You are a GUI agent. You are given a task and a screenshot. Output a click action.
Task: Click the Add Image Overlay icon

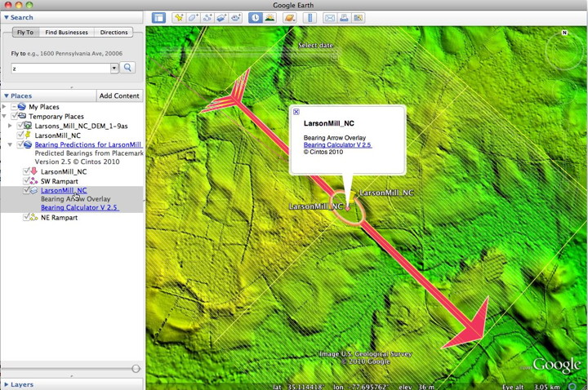221,17
